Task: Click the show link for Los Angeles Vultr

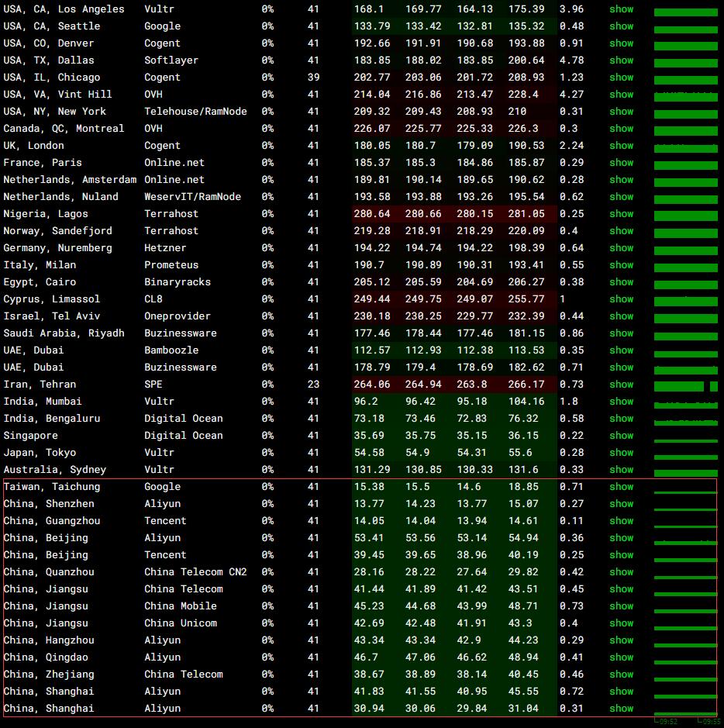Action: 621,9
